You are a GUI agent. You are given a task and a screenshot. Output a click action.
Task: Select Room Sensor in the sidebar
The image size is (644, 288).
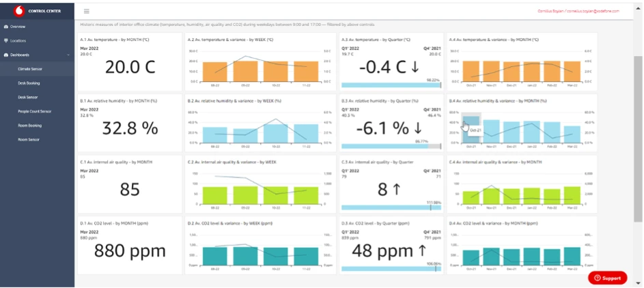tap(28, 140)
